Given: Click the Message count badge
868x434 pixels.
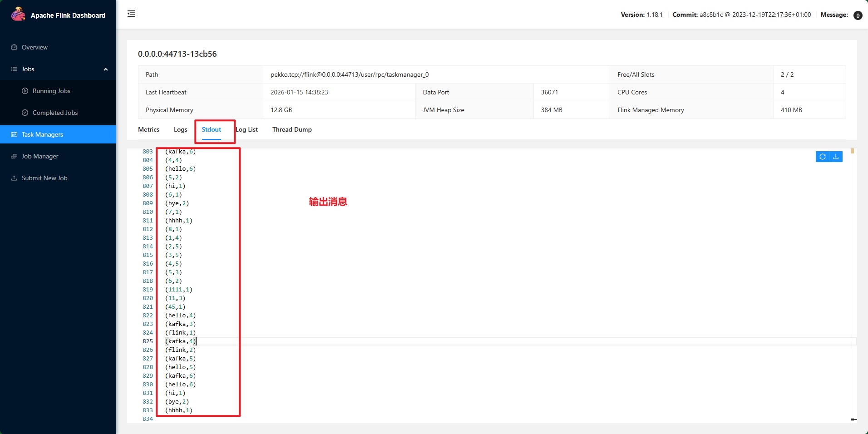Looking at the screenshot, I should point(858,15).
